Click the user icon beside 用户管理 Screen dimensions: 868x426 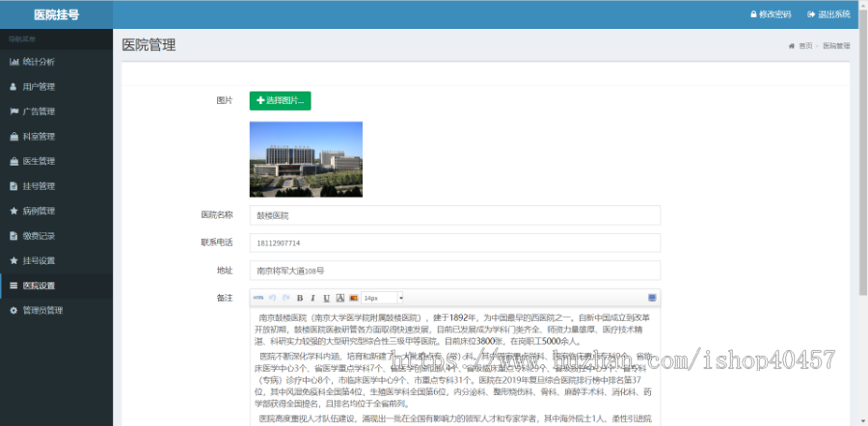[14, 87]
